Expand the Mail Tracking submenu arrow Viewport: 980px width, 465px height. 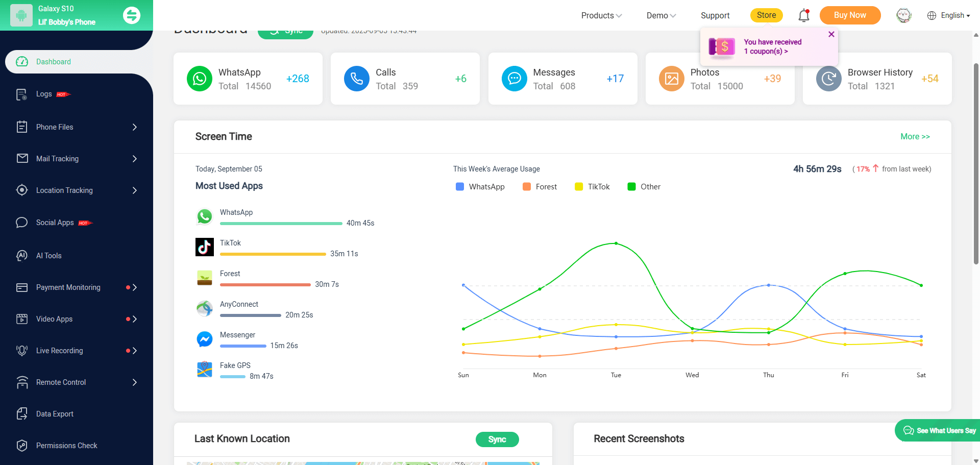(135, 159)
